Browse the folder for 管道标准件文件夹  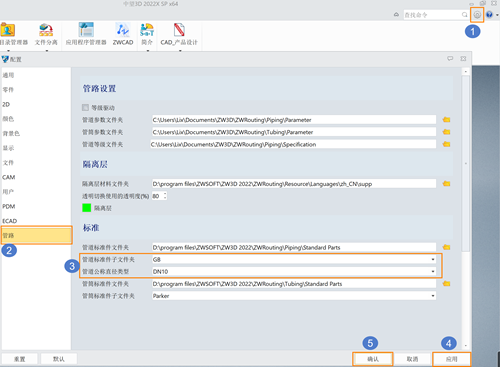(x=446, y=247)
